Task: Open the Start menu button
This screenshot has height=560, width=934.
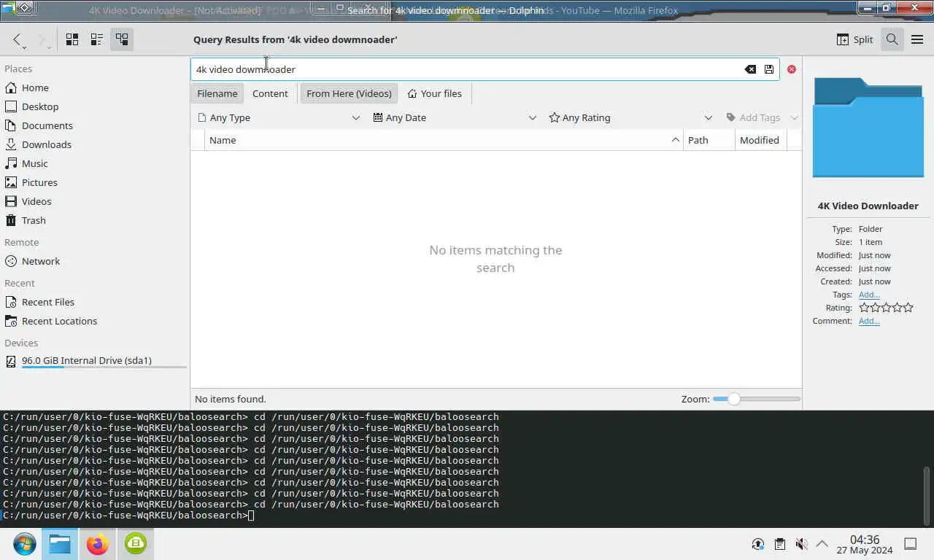Action: point(24,544)
